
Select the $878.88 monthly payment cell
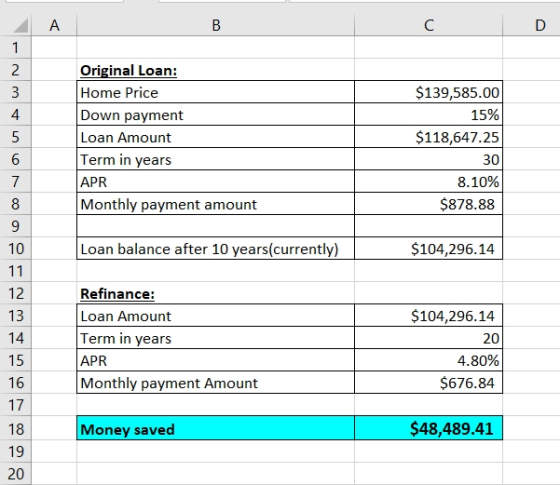point(429,204)
